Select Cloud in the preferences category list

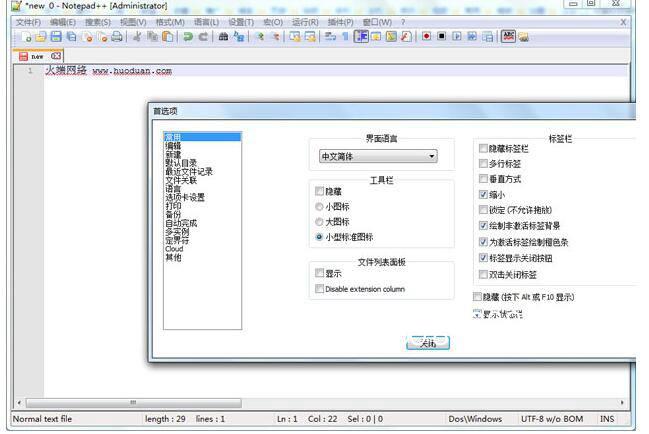click(x=174, y=249)
